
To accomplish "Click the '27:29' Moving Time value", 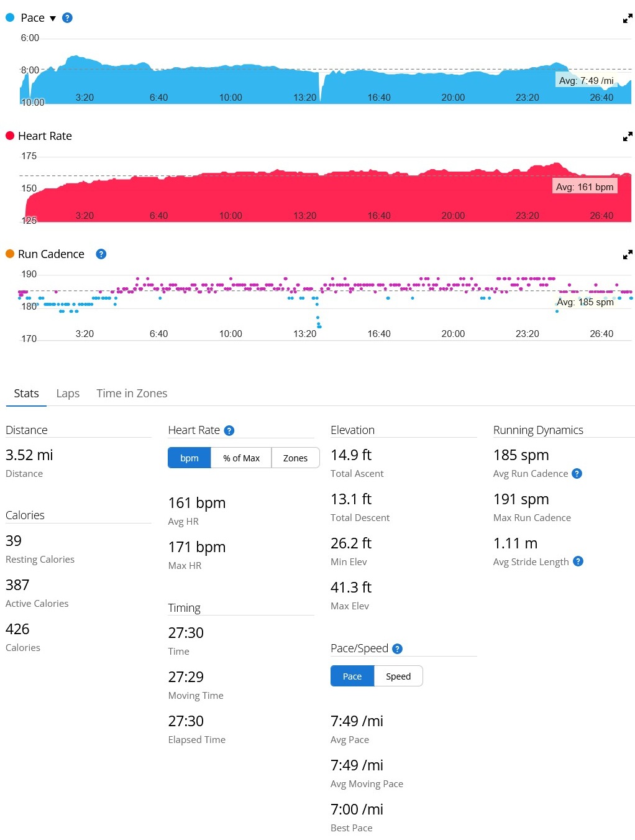I will point(186,677).
